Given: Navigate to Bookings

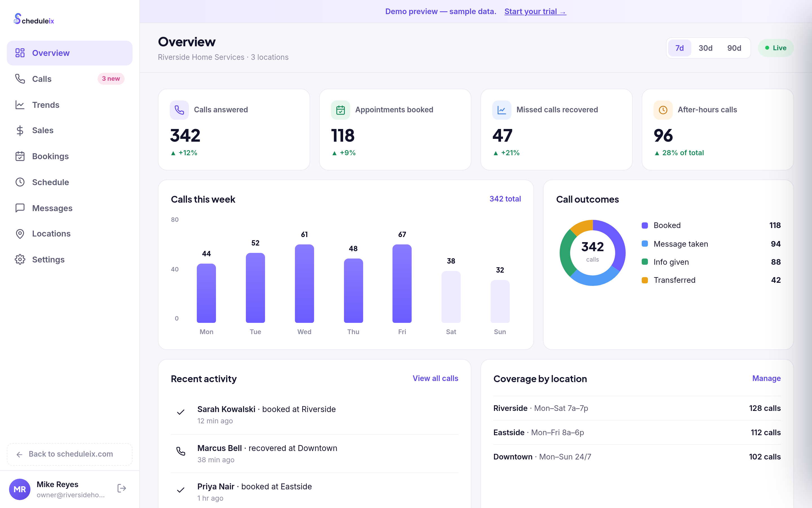Looking at the screenshot, I should [69, 156].
